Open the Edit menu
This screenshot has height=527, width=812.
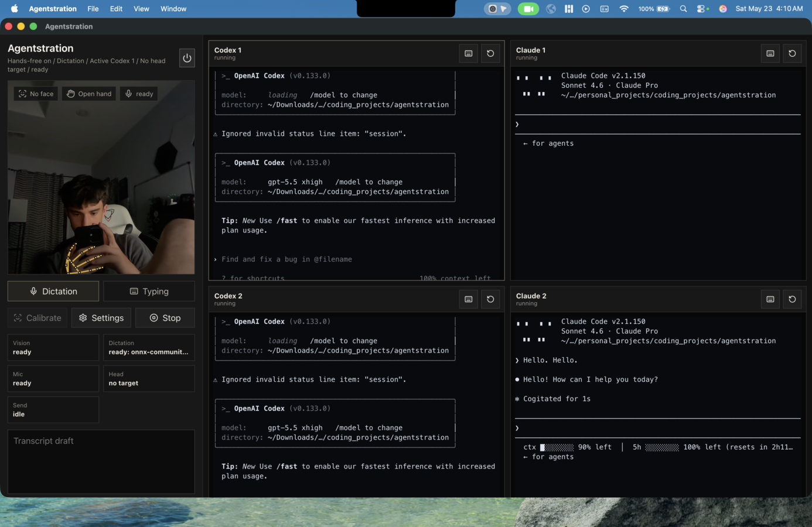point(116,9)
